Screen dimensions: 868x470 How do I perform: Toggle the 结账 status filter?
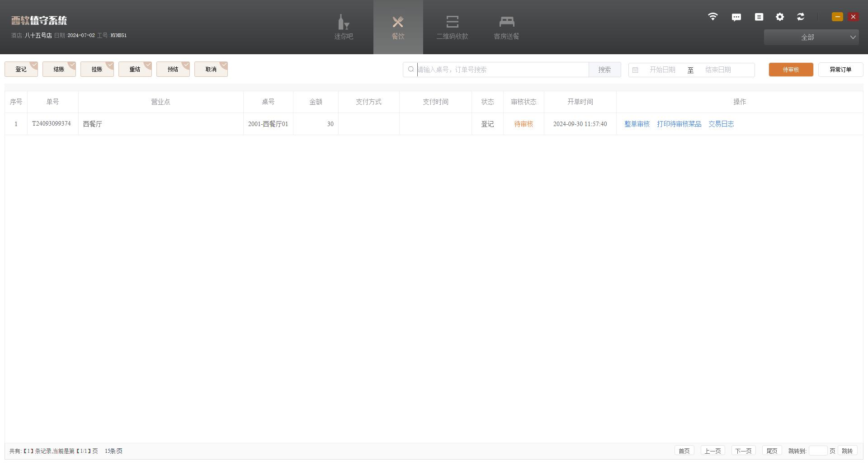point(59,69)
